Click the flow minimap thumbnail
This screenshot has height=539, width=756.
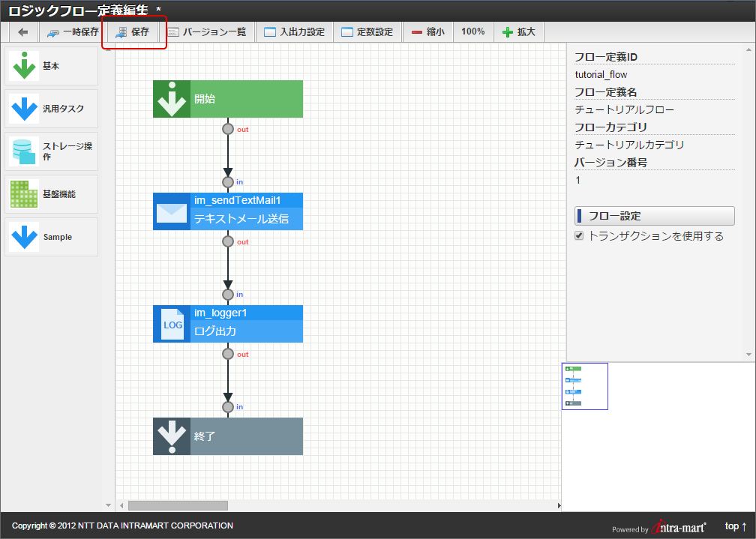(x=585, y=387)
